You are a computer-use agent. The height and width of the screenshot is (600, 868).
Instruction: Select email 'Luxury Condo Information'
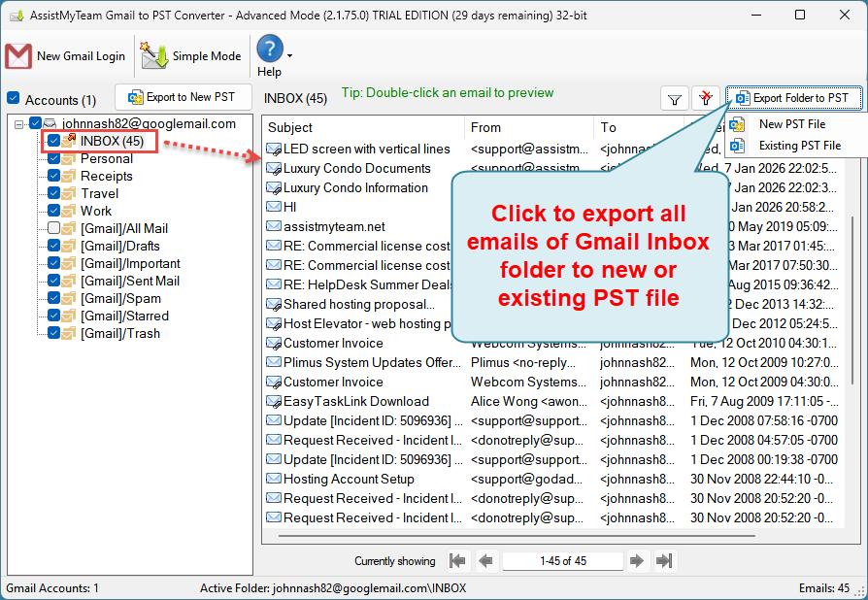pos(355,187)
